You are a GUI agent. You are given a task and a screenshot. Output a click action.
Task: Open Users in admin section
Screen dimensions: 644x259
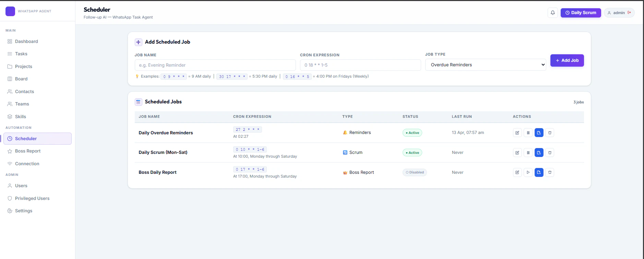pos(37,186)
